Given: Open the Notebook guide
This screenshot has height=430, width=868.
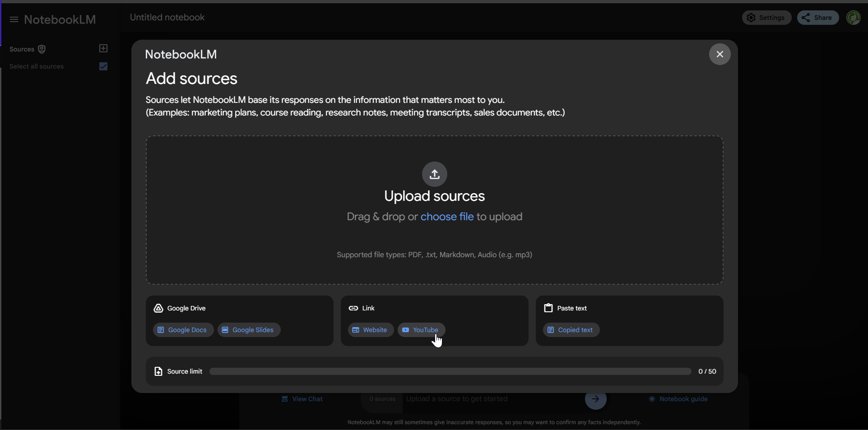Looking at the screenshot, I should [678, 399].
